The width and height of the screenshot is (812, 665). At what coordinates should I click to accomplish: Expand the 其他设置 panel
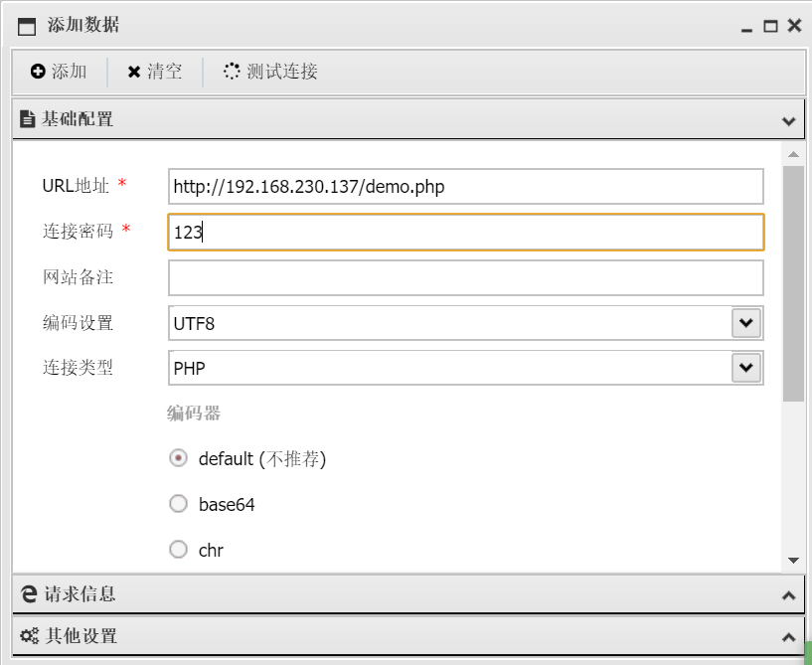coord(789,636)
